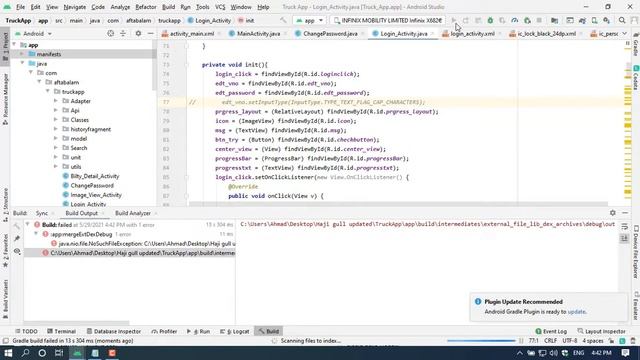The image size is (640, 360).
Task: Click Sync Project with Gradle Files icon
Action: click(582, 20)
